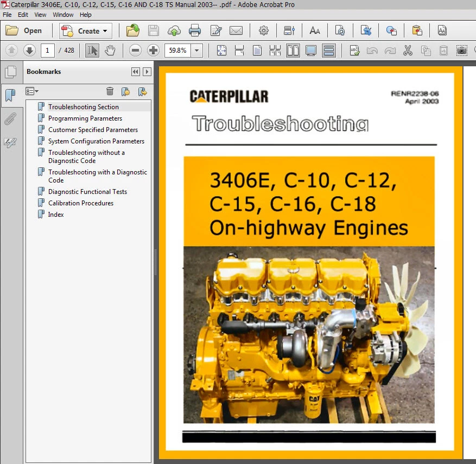Click the Create PDF button

pyautogui.click(x=85, y=31)
